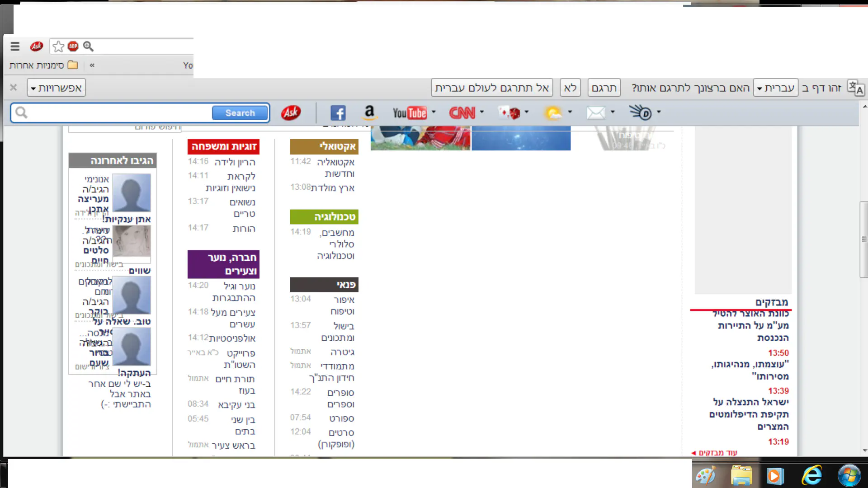Expand the games dice dropdown arrow

[x=527, y=112]
